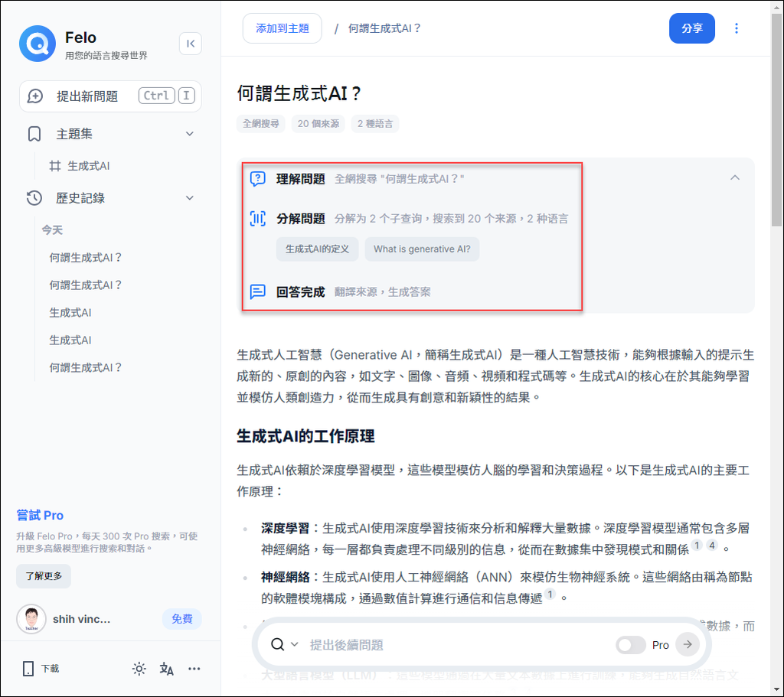Viewport: 784px width, 697px height.
Task: Open the 生成式AI topic collection
Action: 88,166
